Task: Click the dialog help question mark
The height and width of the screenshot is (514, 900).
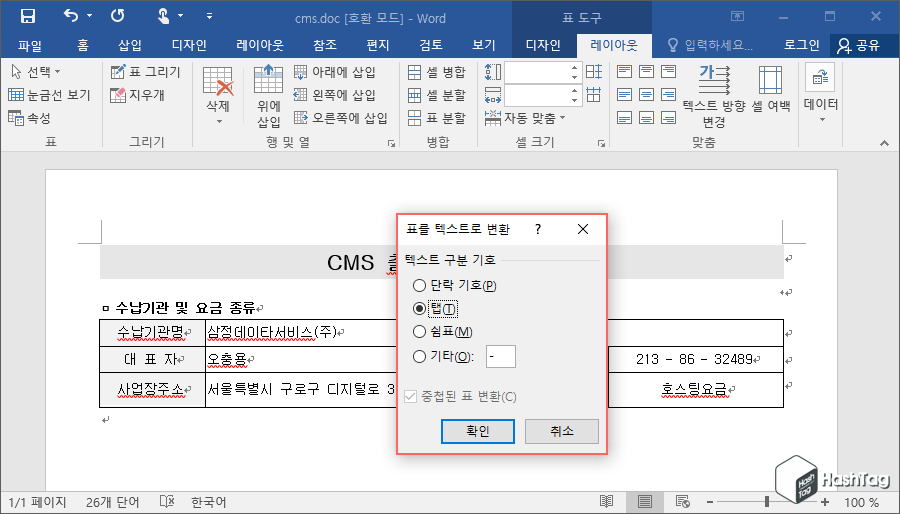Action: pyautogui.click(x=538, y=229)
